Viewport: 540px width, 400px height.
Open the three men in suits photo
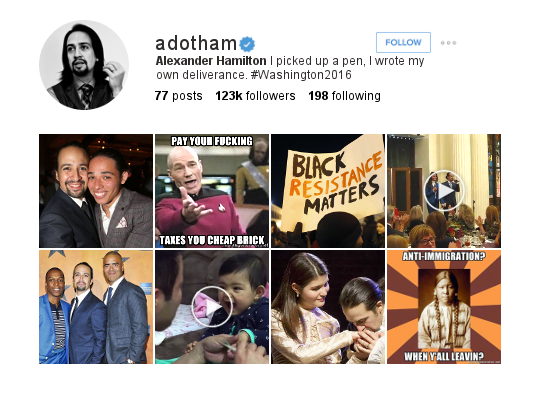tap(96, 307)
